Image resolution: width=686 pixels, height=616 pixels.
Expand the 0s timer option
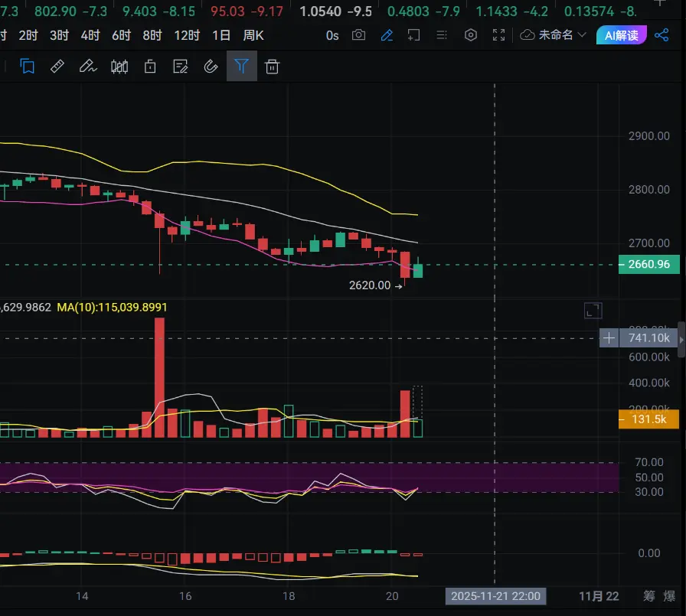click(332, 35)
